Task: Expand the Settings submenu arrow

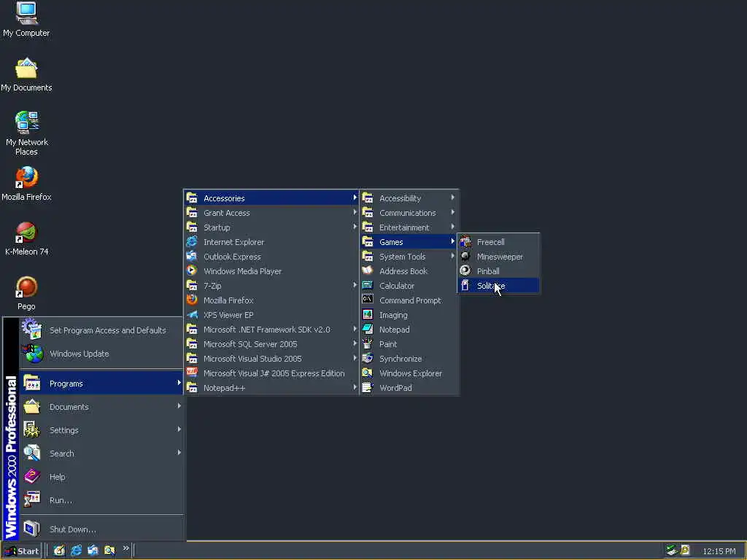Action: pyautogui.click(x=179, y=429)
